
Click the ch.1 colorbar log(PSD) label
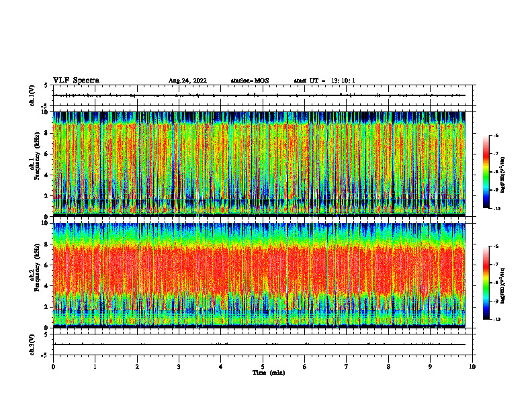(503, 175)
